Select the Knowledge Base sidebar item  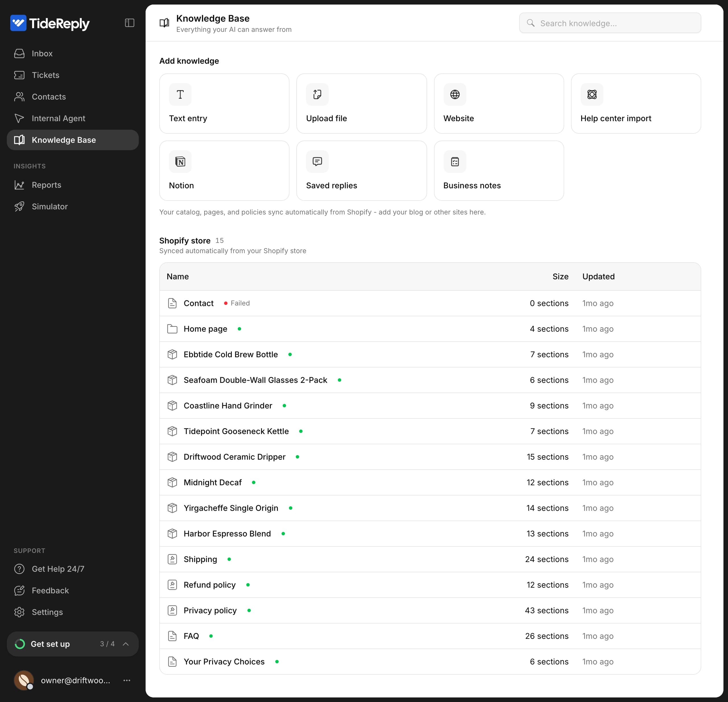coord(73,140)
